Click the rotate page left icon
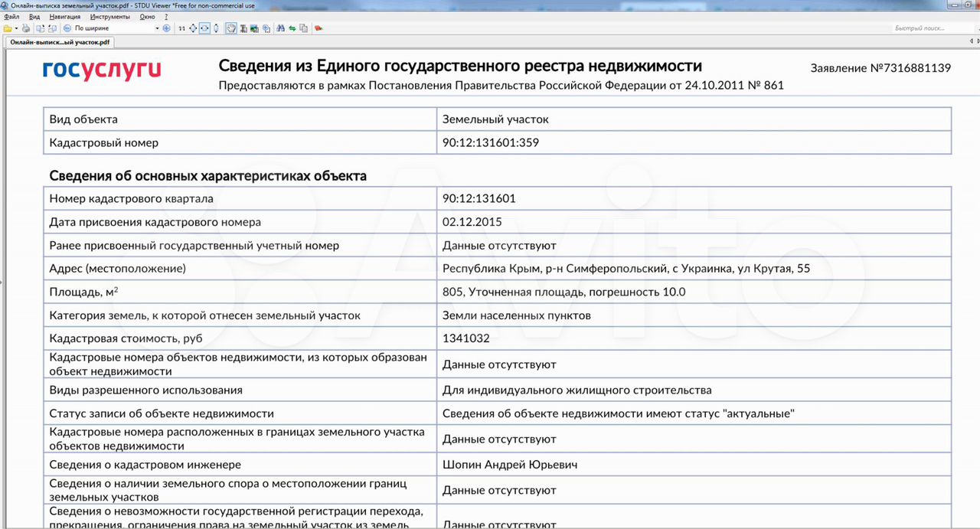The width and height of the screenshot is (980, 529). point(41,28)
